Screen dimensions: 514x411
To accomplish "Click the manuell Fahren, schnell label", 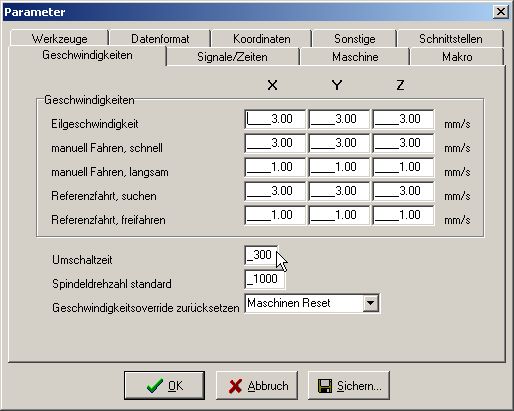I will (x=107, y=148).
